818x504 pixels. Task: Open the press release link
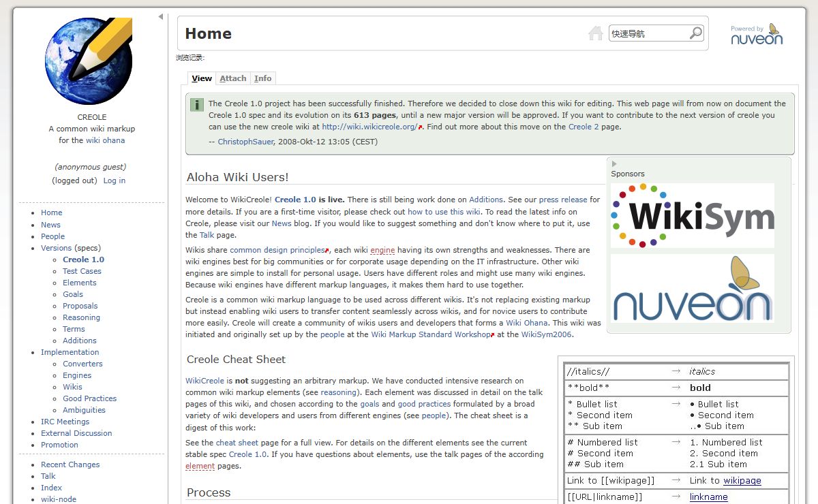563,200
